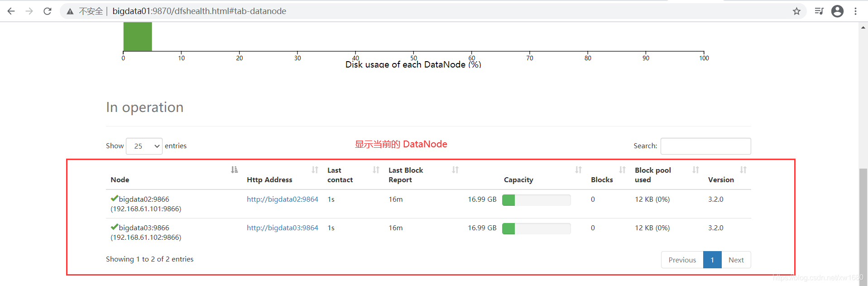Click node name bigdata02:9866
The image size is (868, 286).
(x=144, y=199)
